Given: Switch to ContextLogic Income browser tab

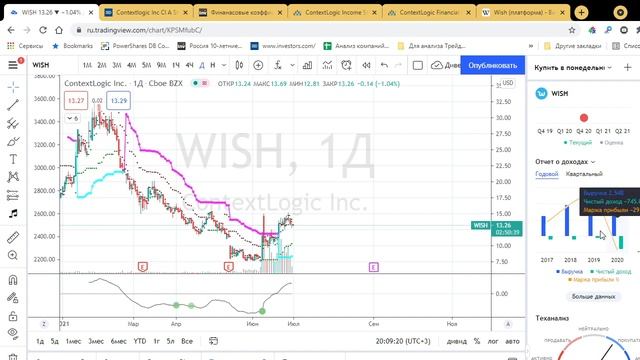Looking at the screenshot, I should 335,13.
